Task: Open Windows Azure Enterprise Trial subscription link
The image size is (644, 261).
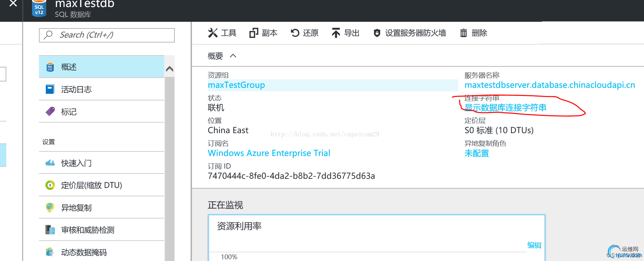Action: point(269,153)
